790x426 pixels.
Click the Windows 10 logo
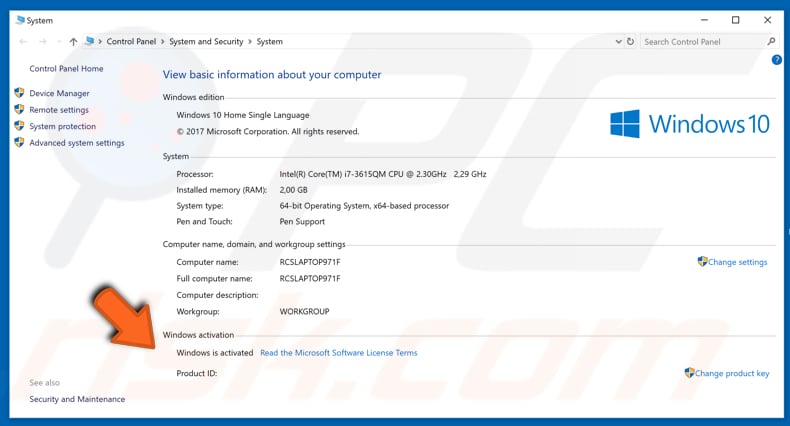(690, 124)
